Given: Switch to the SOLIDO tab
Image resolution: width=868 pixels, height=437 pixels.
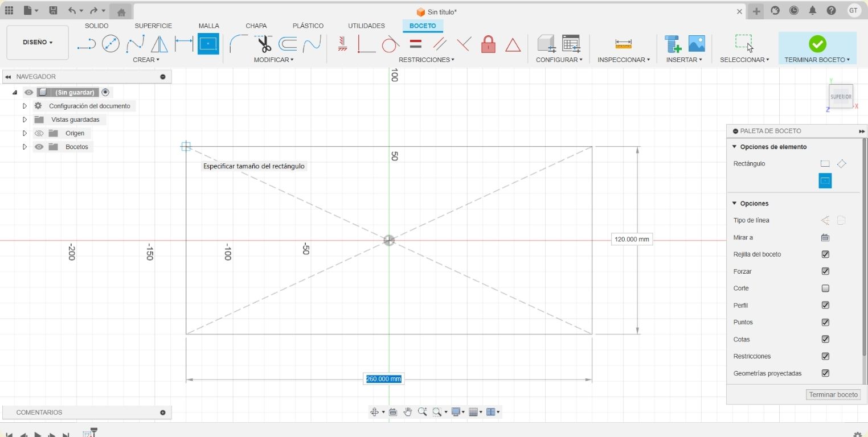Looking at the screenshot, I should pos(96,26).
